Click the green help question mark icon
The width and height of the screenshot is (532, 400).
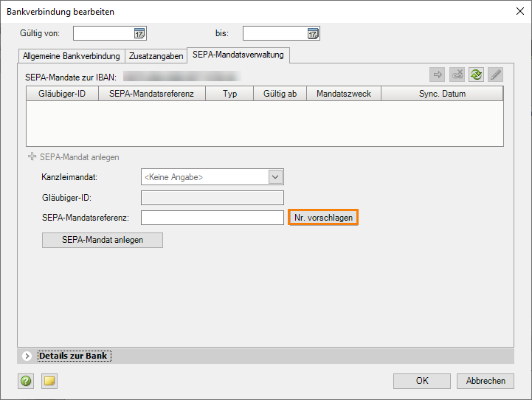(x=27, y=381)
